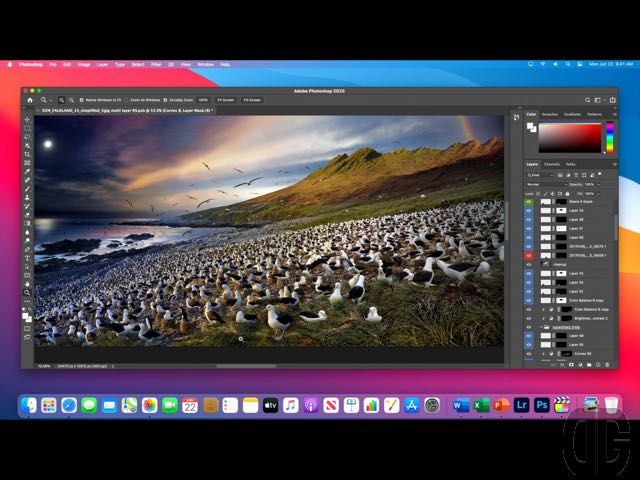This screenshot has width=640, height=480.
Task: Toggle Zoom All Windows checkbox
Action: (x=127, y=100)
